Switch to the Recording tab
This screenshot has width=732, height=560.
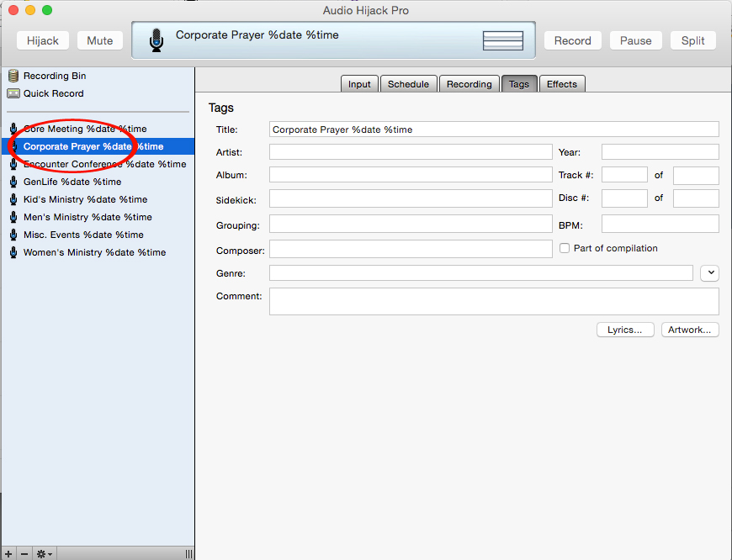(x=469, y=84)
